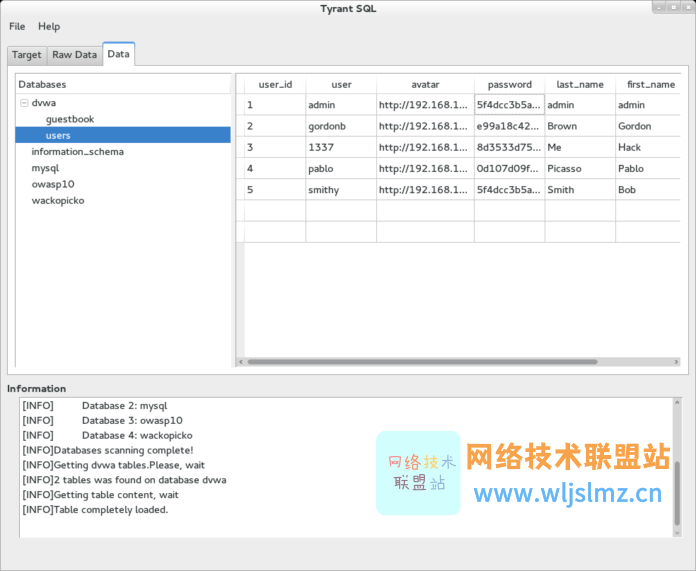Select the Bob first_name cell
Image resolution: width=696 pixels, height=571 pixels.
pos(648,190)
